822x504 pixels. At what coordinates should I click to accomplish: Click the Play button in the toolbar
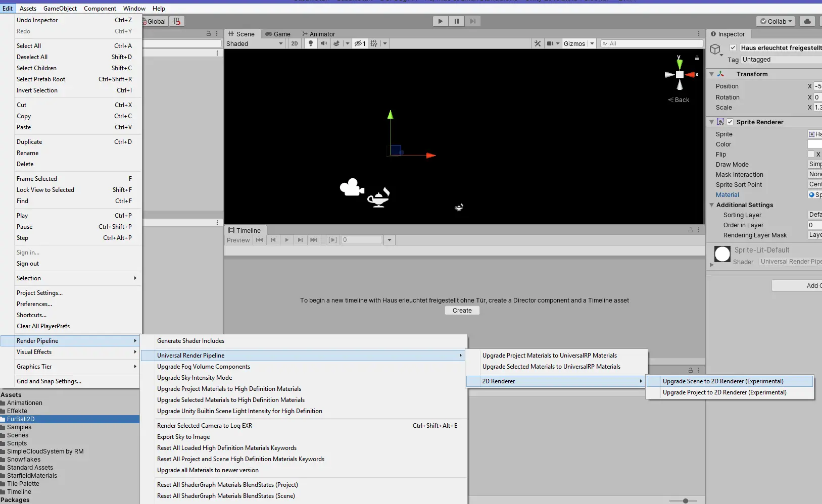[441, 21]
